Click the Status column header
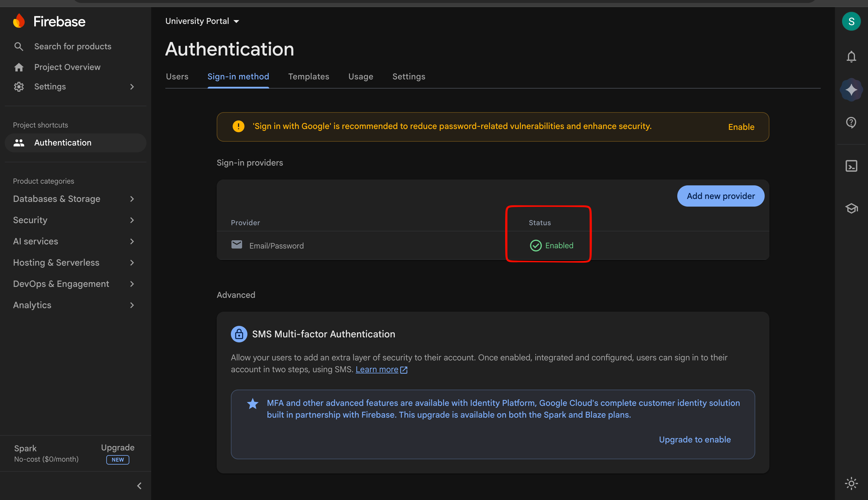This screenshot has width=868, height=500. 540,223
